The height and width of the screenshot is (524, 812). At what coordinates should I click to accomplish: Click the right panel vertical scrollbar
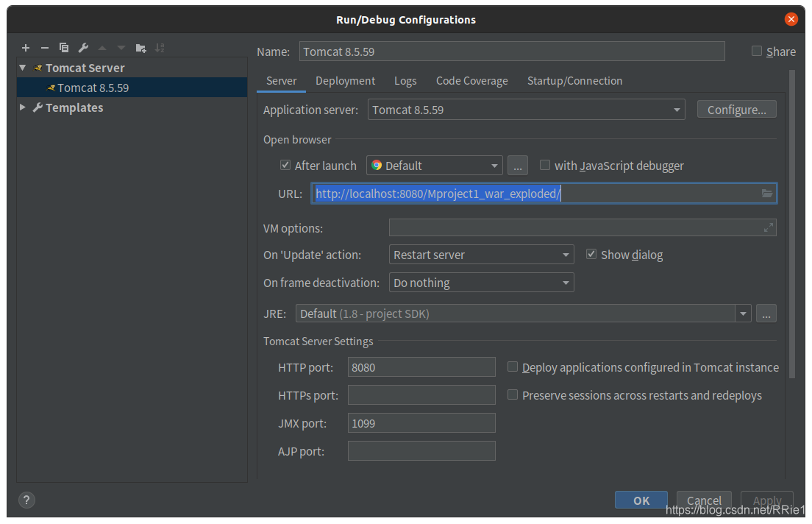point(792,224)
